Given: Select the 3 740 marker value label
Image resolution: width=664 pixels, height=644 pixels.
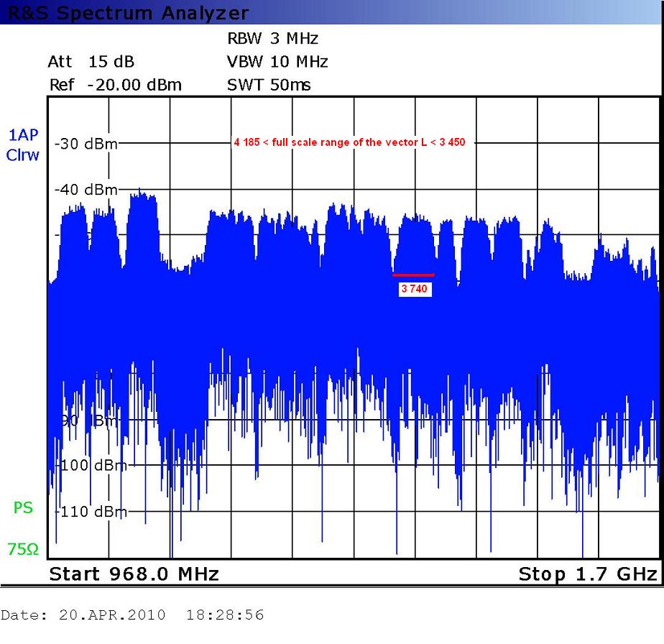Looking at the screenshot, I should (415, 289).
